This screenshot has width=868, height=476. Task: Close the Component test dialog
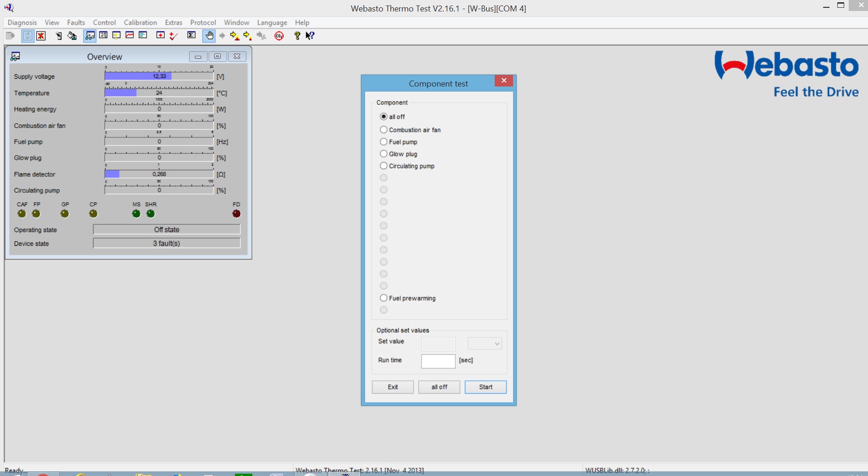point(504,81)
